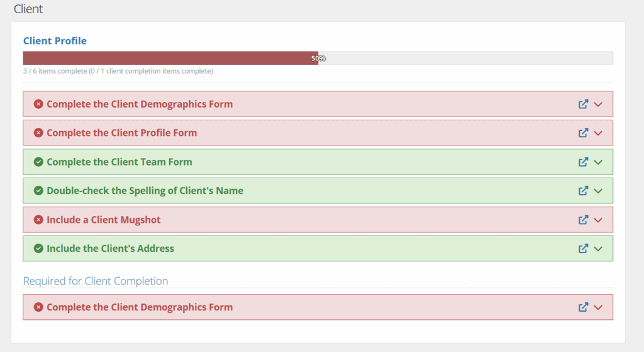Open external link for Double-check Spelling item
Screen dimensions: 644x352
(x=583, y=191)
